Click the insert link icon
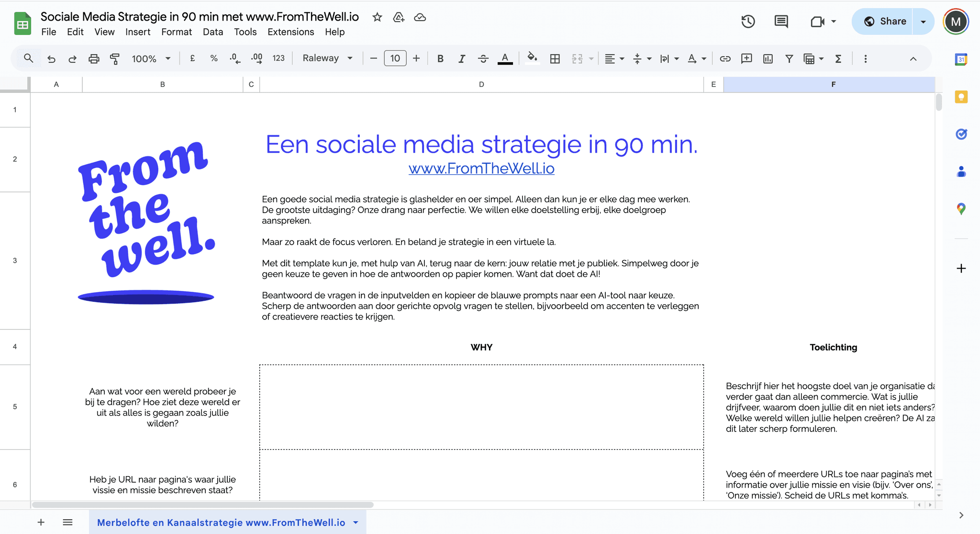 click(x=725, y=58)
